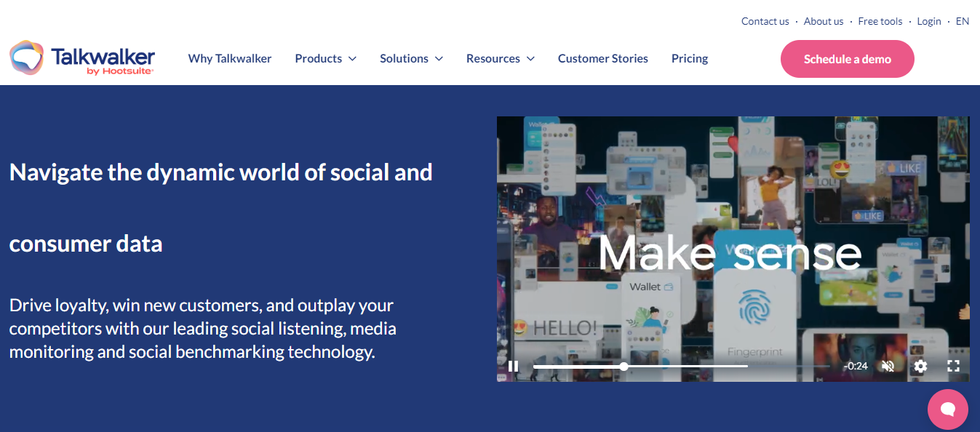
Task: Pause the playing video
Action: click(x=513, y=366)
